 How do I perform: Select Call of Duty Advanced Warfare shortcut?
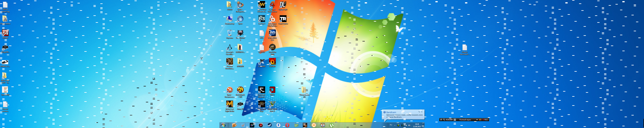261,7
